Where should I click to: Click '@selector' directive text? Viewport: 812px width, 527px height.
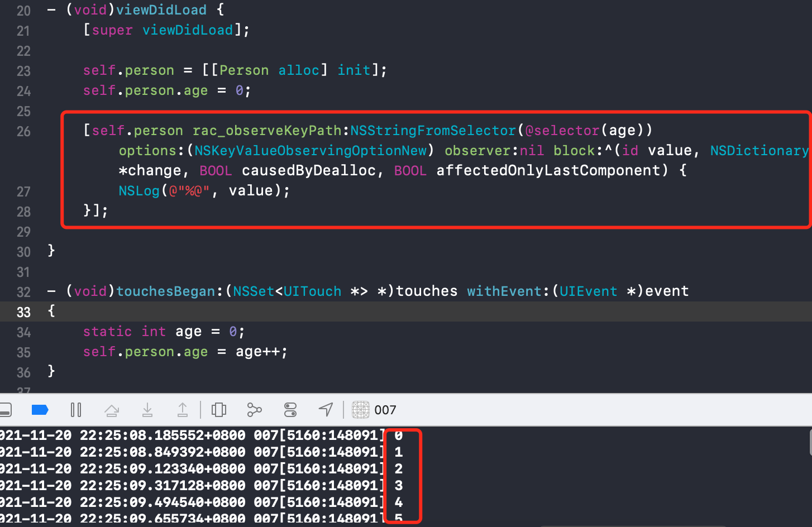[562, 131]
